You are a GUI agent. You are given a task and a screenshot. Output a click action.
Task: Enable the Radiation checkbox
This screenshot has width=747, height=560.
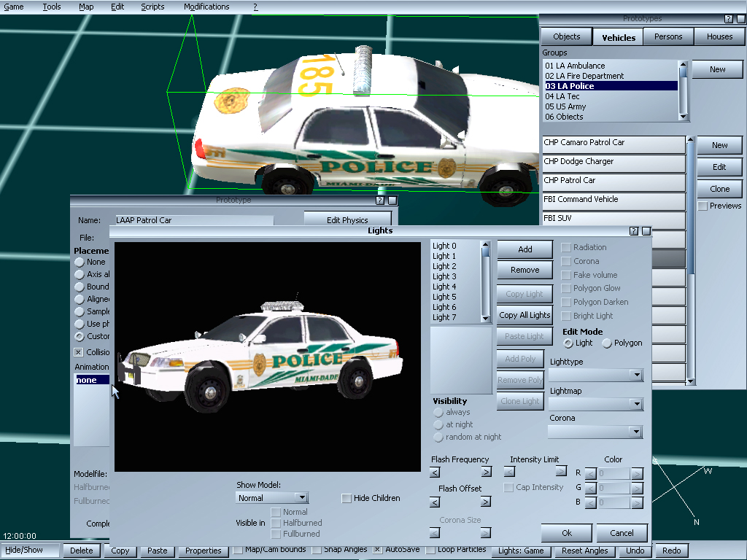(x=566, y=248)
